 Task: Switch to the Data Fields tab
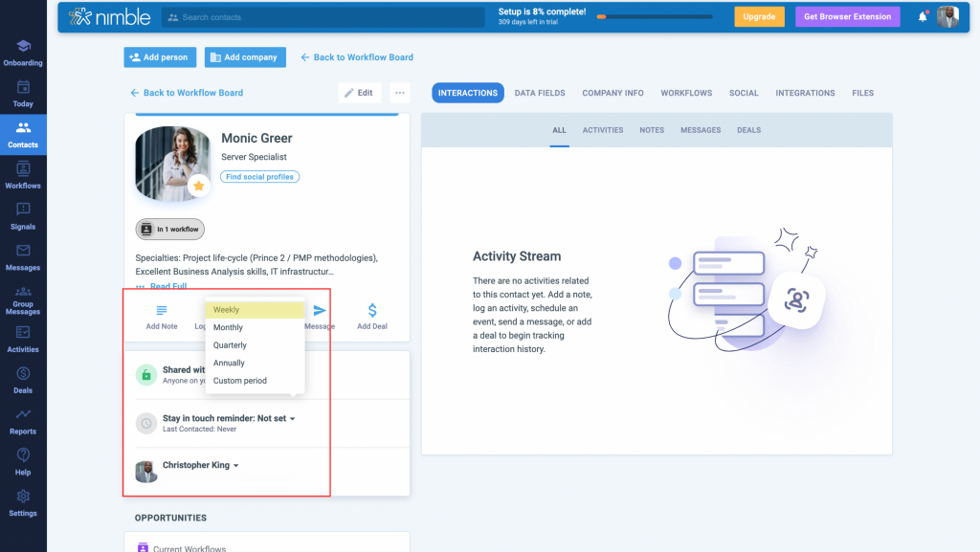pyautogui.click(x=540, y=93)
